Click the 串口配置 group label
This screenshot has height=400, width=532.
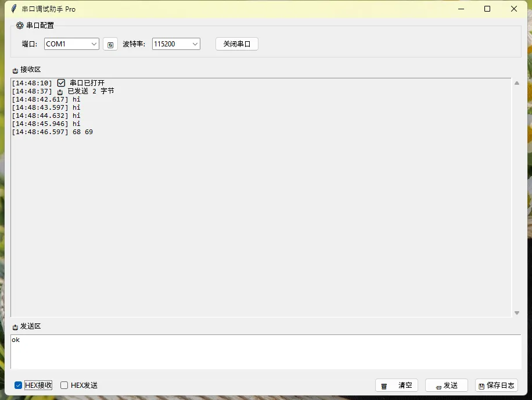pyautogui.click(x=40, y=26)
